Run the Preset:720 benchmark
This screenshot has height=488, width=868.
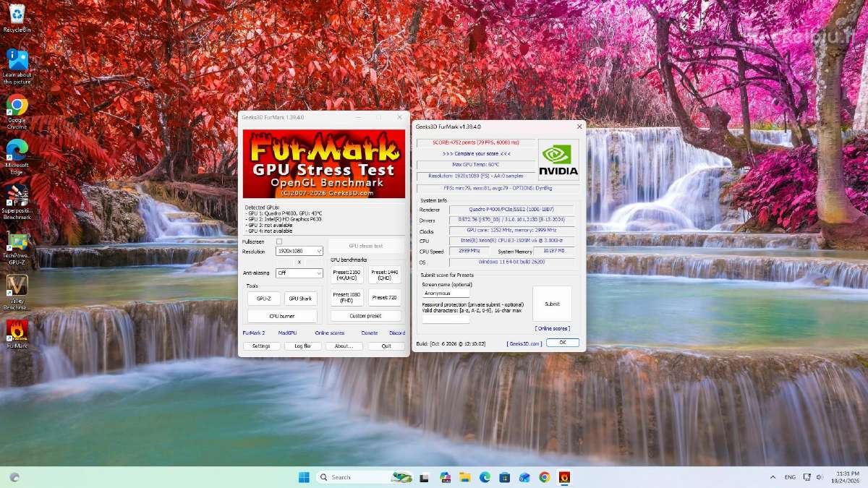coord(385,298)
